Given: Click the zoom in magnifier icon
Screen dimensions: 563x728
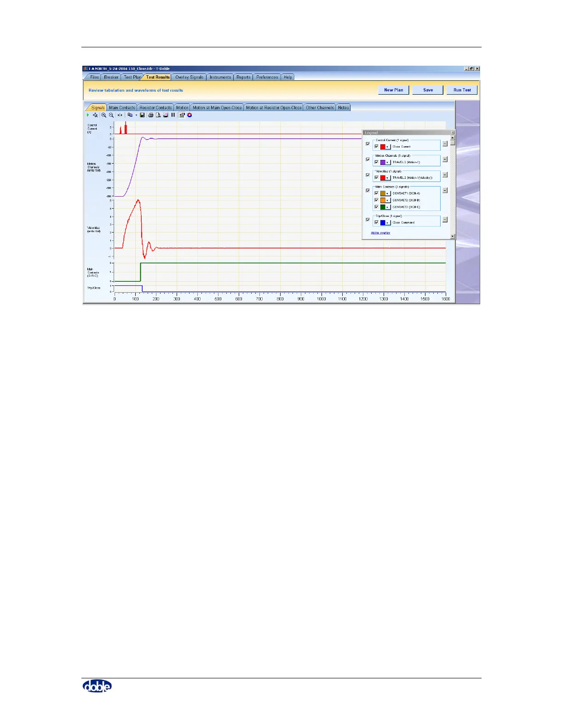Looking at the screenshot, I should 103,115.
